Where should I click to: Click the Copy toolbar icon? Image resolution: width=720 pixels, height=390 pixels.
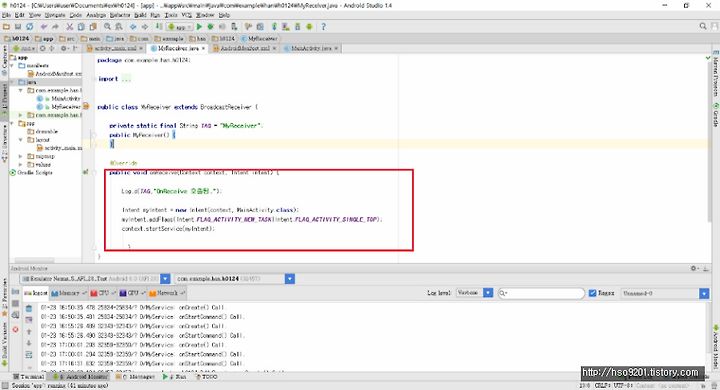81,27
